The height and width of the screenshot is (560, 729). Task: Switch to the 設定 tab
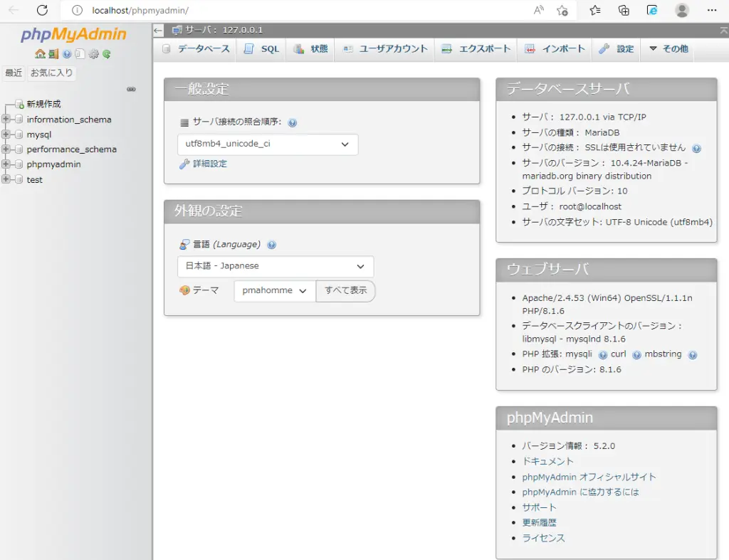(617, 49)
